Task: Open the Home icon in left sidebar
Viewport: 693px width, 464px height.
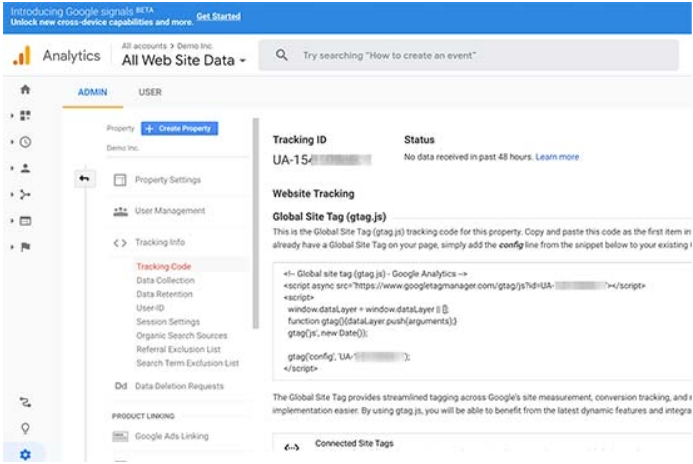Action: 25,90
